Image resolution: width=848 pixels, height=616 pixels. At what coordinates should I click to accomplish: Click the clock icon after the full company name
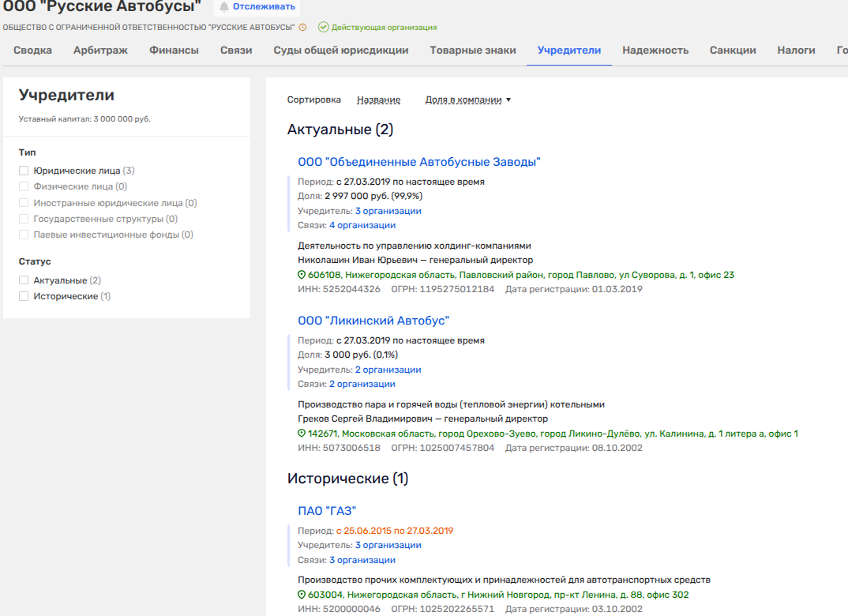302,28
